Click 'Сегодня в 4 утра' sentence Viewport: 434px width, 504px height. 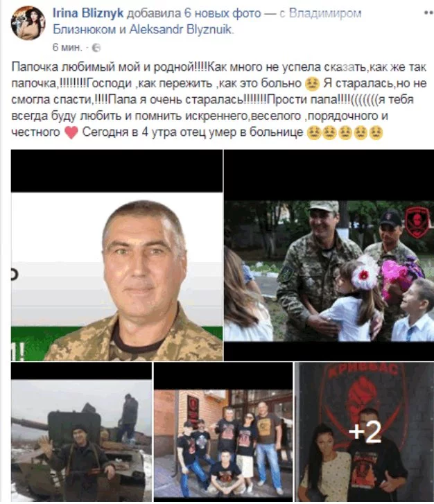[x=192, y=132]
